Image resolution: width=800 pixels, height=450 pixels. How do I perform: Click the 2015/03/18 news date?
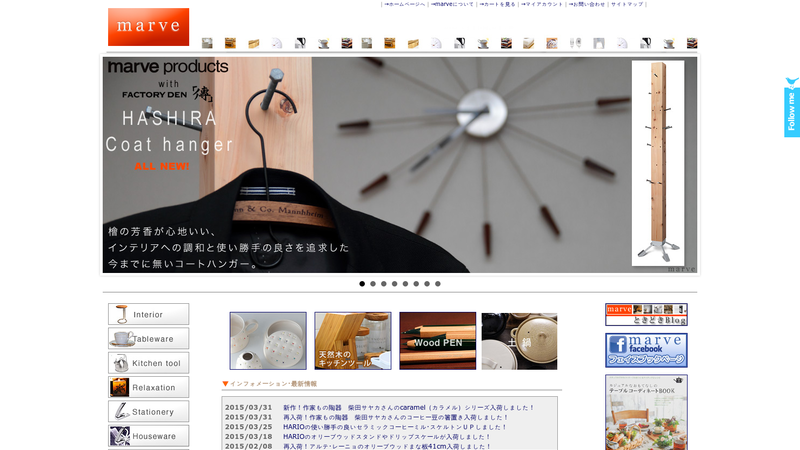tap(248, 437)
